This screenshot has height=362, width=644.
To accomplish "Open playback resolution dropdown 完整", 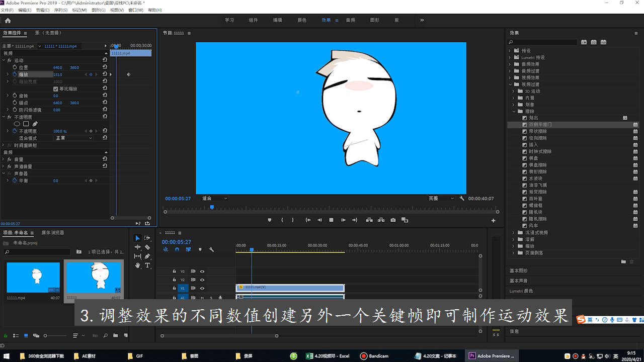I will 440,199.
